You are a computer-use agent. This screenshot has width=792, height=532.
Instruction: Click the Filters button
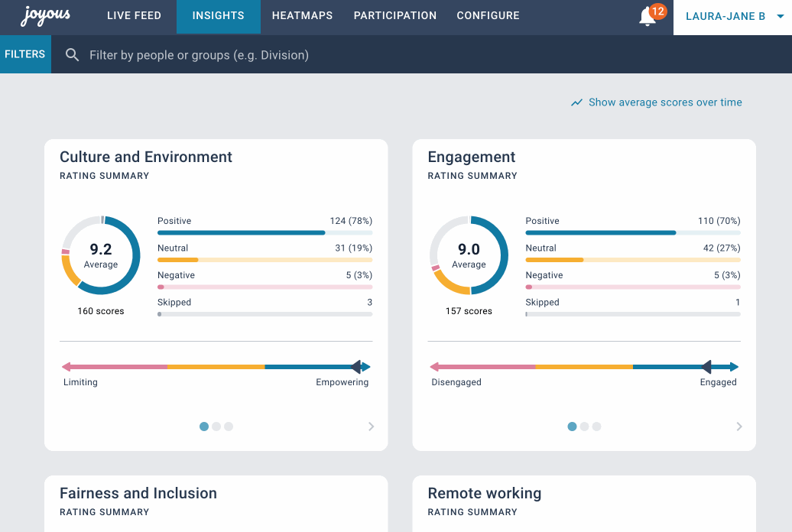(25, 54)
